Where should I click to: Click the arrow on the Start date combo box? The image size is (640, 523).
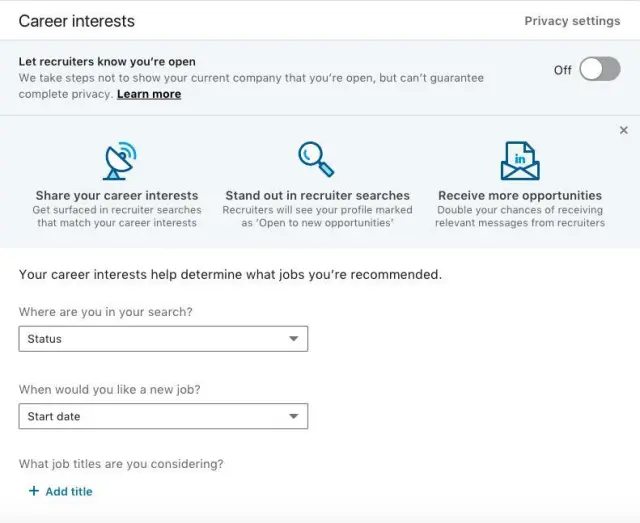click(294, 416)
